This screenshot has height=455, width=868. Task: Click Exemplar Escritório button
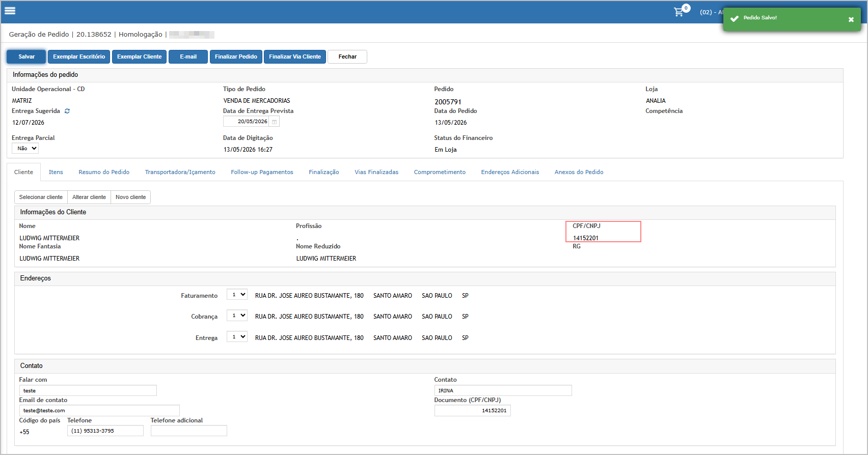point(79,56)
